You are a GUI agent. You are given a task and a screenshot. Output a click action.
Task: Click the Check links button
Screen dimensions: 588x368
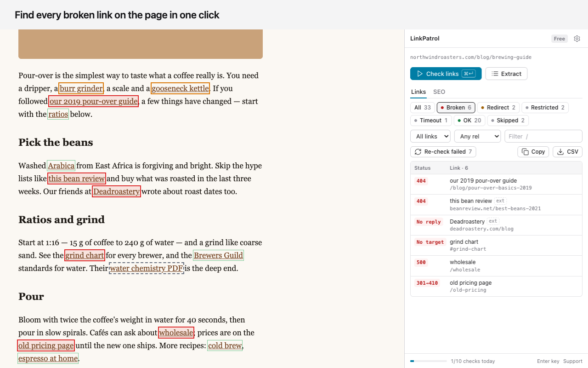point(446,74)
